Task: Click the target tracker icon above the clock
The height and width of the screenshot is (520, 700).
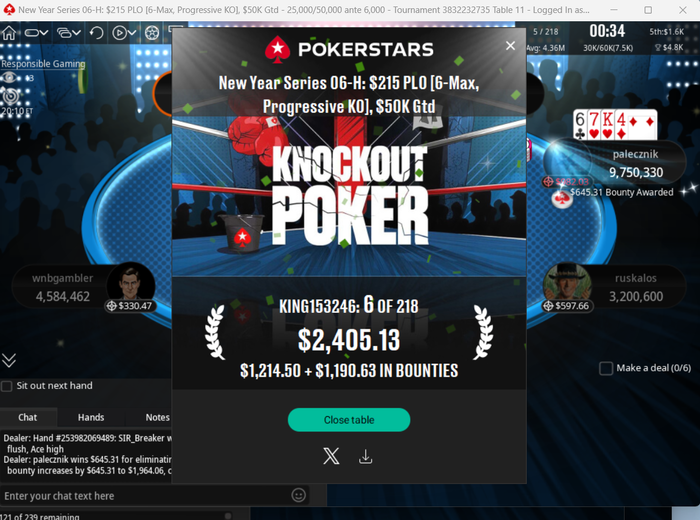Action: (11, 96)
